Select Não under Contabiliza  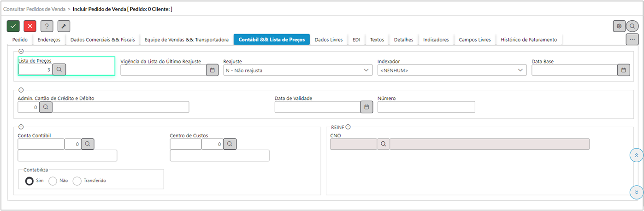tap(53, 181)
